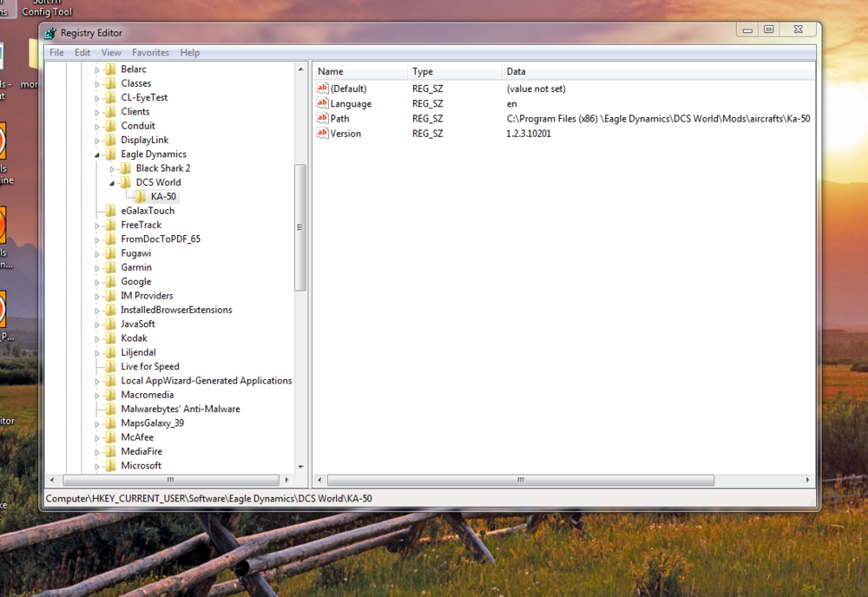This screenshot has height=597, width=868.
Task: Click the values pane scroll right arrow
Action: (x=807, y=480)
